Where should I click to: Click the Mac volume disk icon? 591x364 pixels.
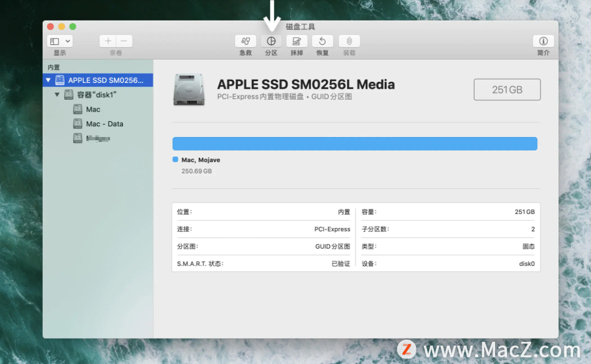pyautogui.click(x=77, y=109)
